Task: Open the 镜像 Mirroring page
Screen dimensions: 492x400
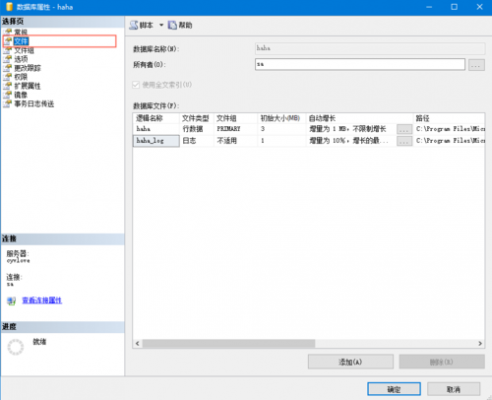Action: tap(21, 95)
